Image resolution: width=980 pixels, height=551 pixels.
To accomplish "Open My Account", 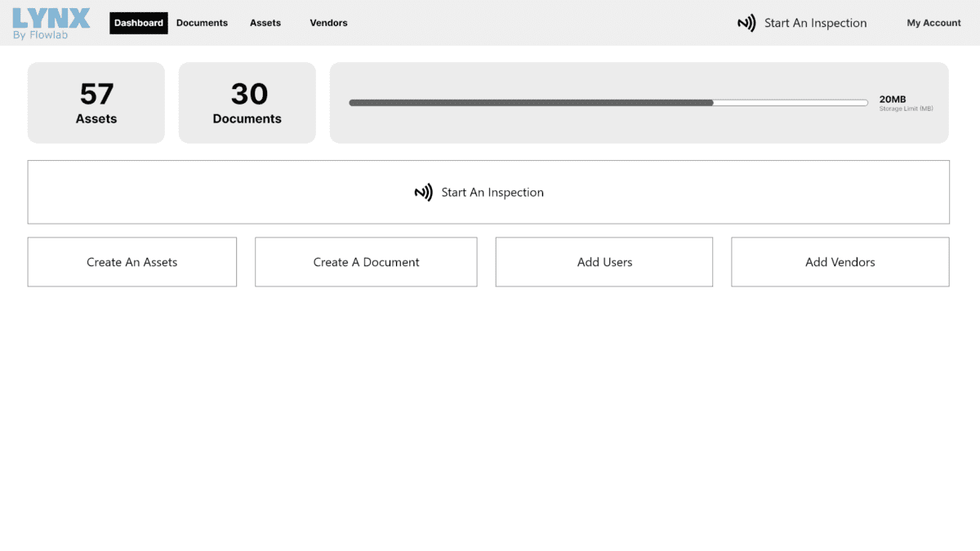I will pyautogui.click(x=933, y=23).
